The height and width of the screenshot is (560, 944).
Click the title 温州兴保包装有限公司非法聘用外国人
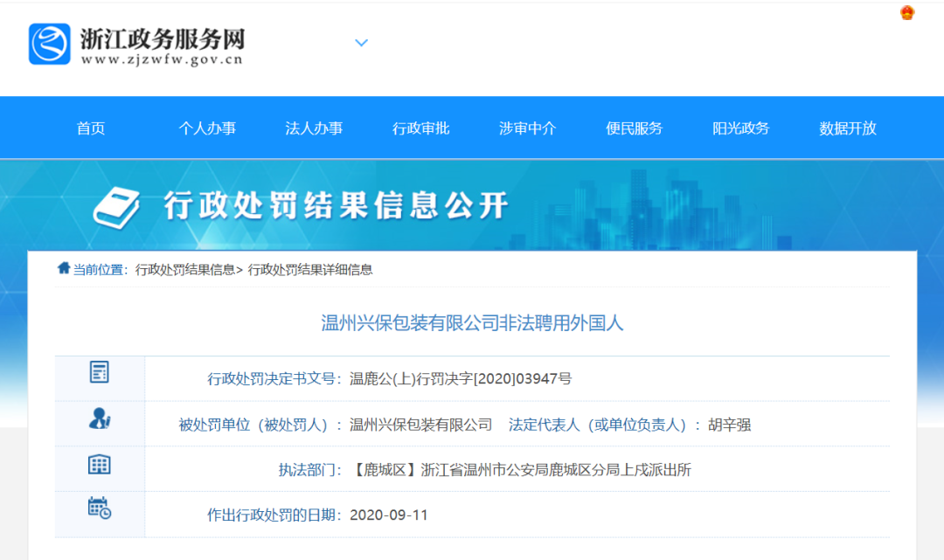click(x=472, y=323)
